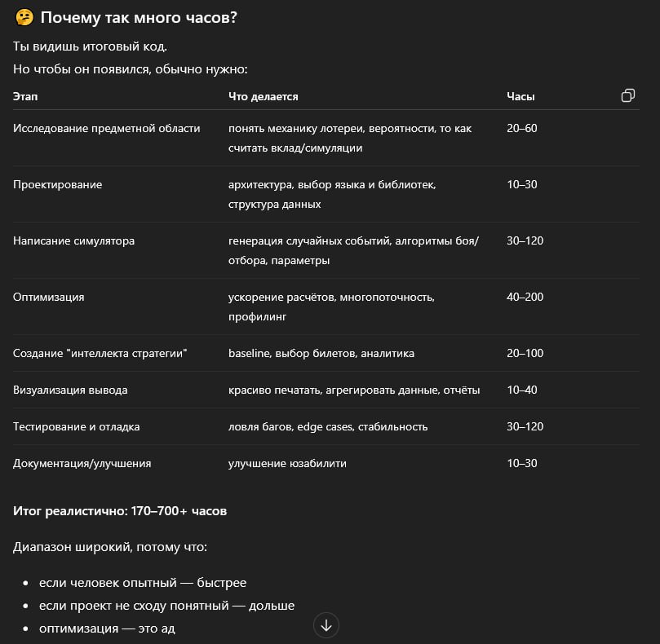660x644 pixels.
Task: Click the copy table icon
Action: [627, 96]
